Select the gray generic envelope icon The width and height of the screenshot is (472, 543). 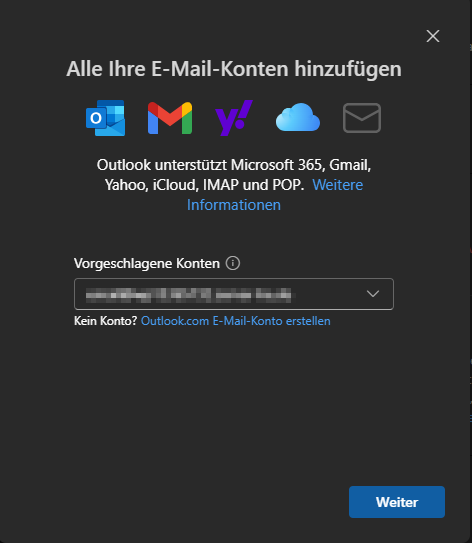pos(362,118)
